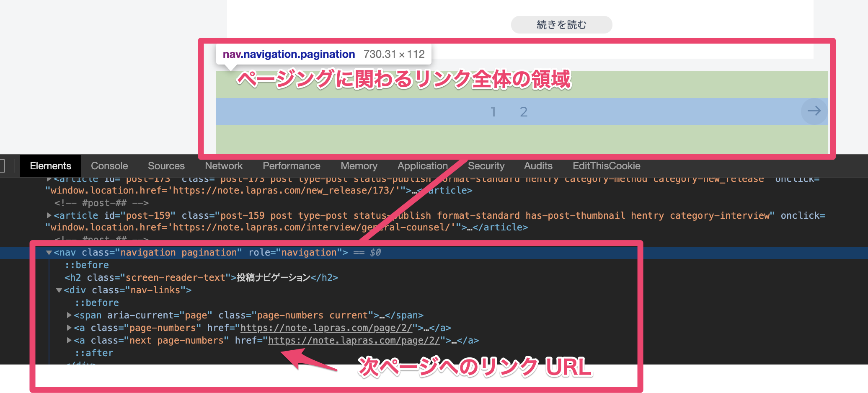This screenshot has height=393, width=868.
Task: Switch to the Console panel
Action: (109, 165)
